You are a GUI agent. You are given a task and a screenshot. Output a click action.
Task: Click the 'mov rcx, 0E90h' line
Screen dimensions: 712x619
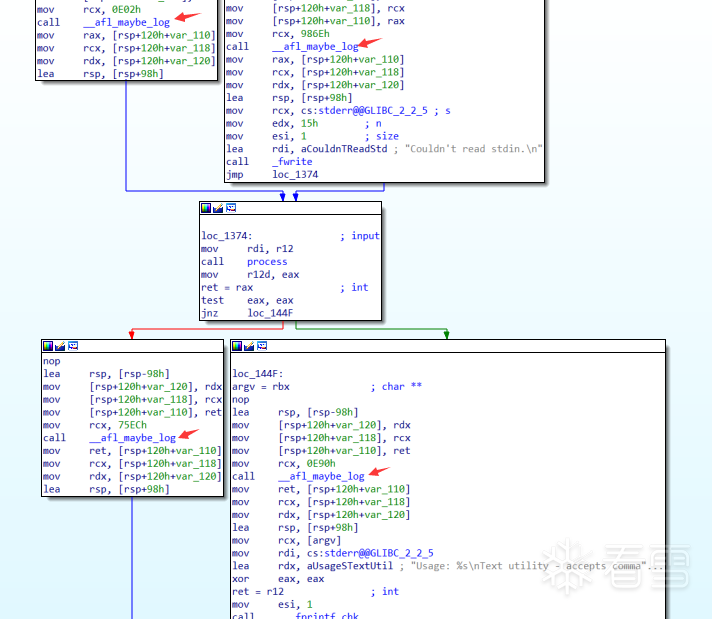click(x=284, y=464)
